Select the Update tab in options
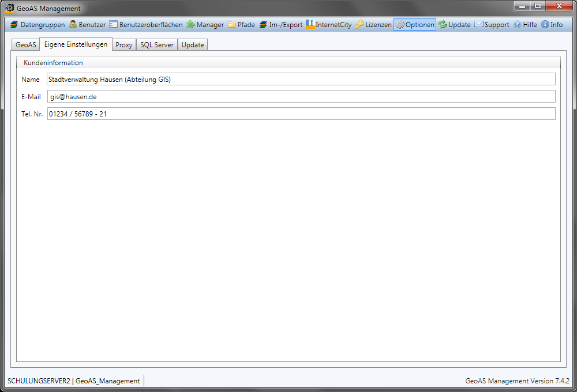This screenshot has height=392, width=577. click(x=193, y=45)
